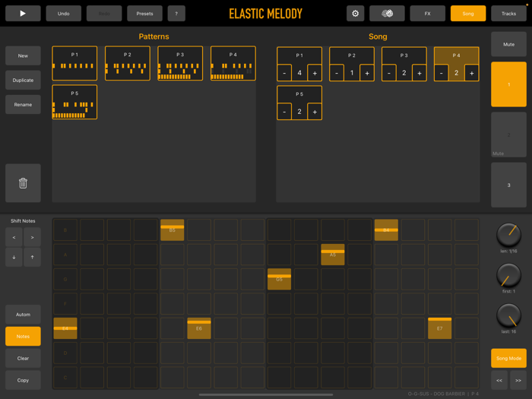The image size is (532, 399).
Task: Jump back with the << button
Action: click(x=499, y=380)
